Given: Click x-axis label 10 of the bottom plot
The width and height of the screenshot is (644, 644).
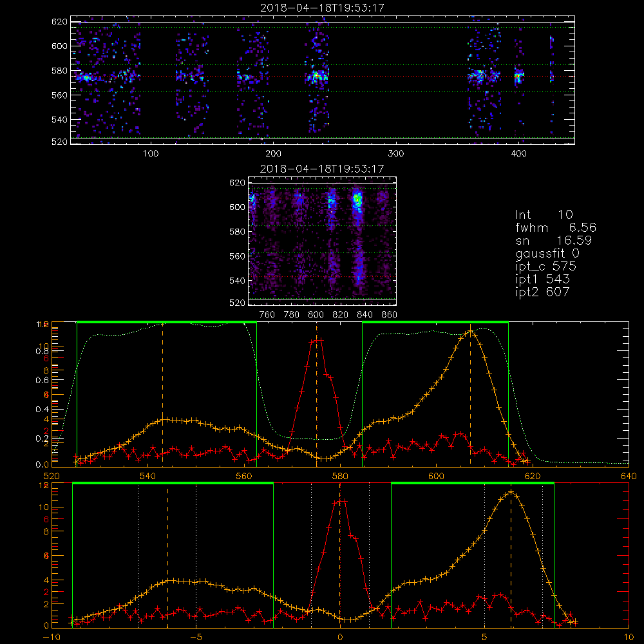Looking at the screenshot, I should click(629, 637).
